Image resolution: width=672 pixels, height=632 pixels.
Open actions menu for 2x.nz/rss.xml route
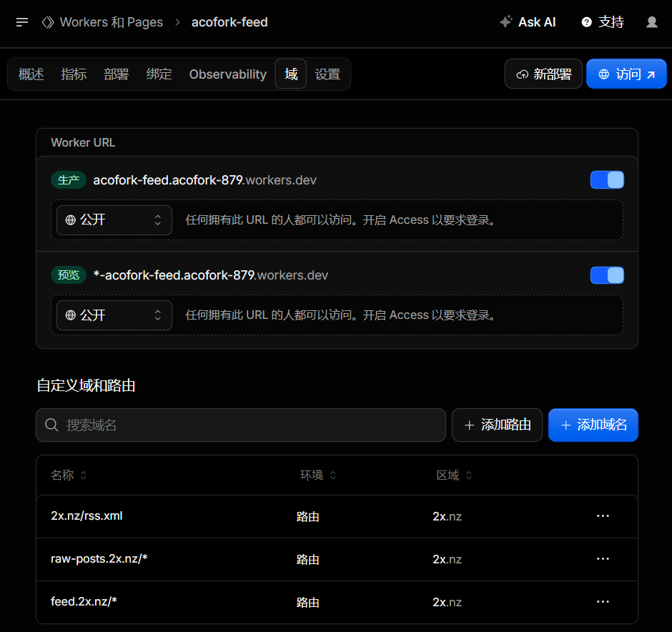[603, 516]
